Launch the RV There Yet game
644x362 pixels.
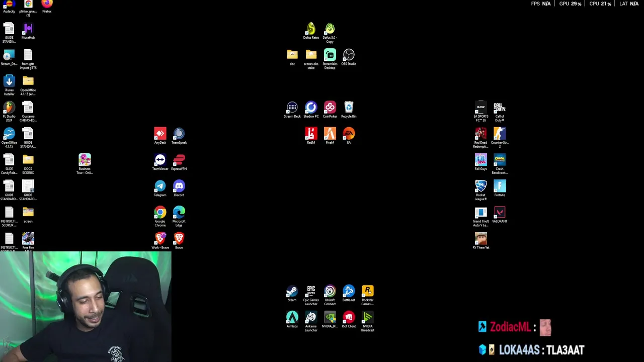pos(481,240)
